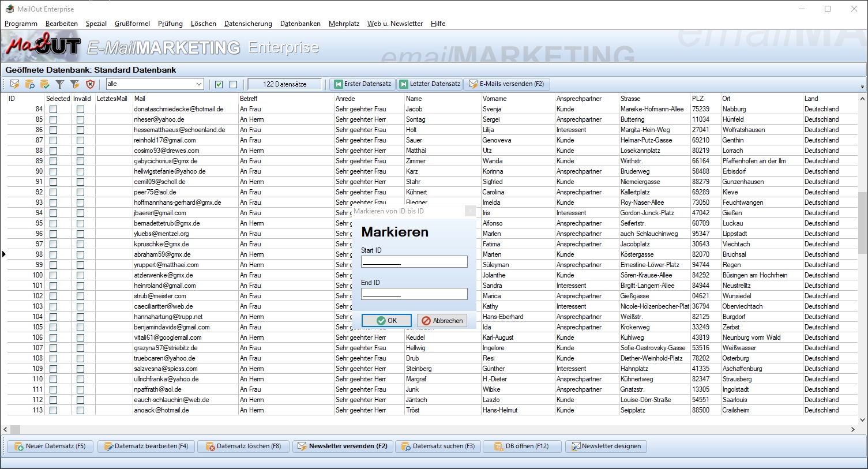The image size is (868, 469).
Task: Open the Datensicherung menu
Action: tap(248, 24)
